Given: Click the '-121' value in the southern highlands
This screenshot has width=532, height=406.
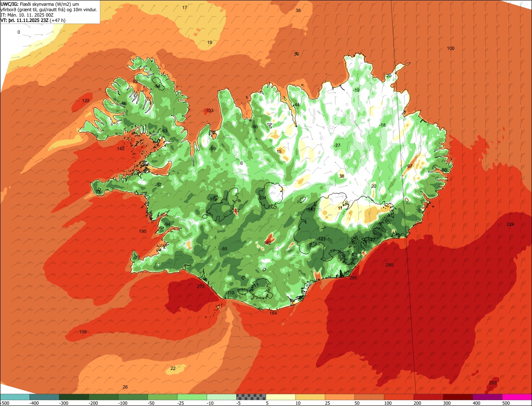Looking at the screenshot, I should pyautogui.click(x=321, y=239).
